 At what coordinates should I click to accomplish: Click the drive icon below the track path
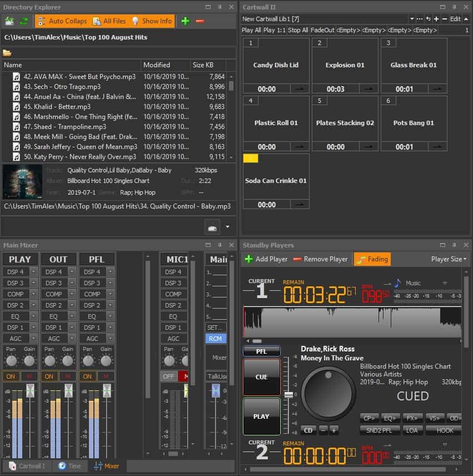click(213, 227)
